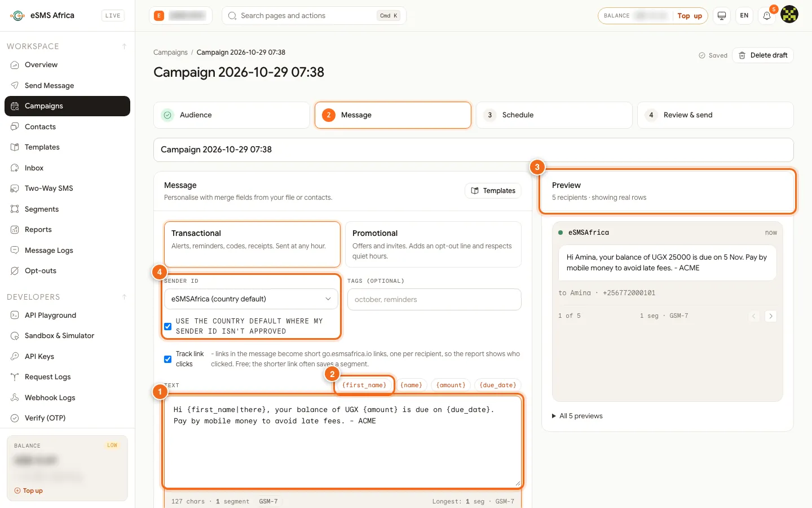This screenshot has width=812, height=508.
Task: Open the user avatar menu
Action: 789,15
